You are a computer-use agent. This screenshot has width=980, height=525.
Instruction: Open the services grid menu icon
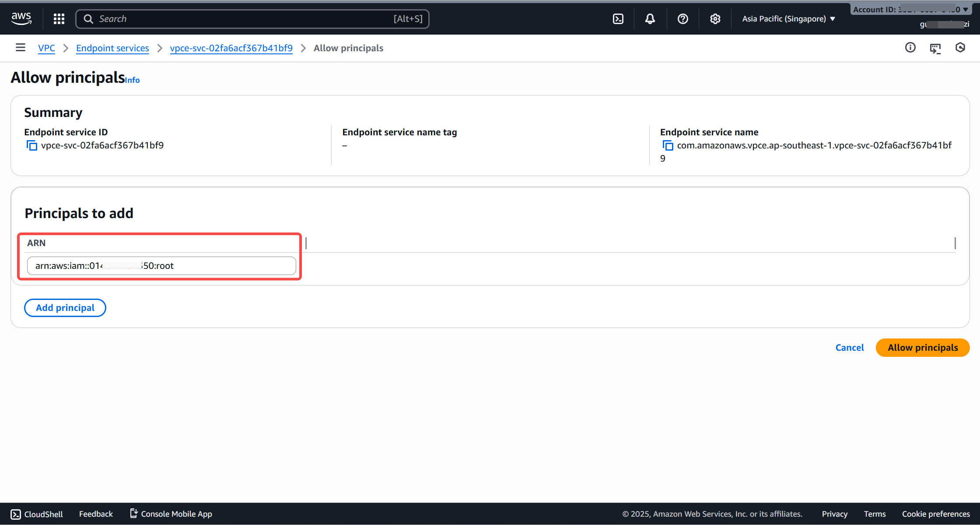coord(59,19)
